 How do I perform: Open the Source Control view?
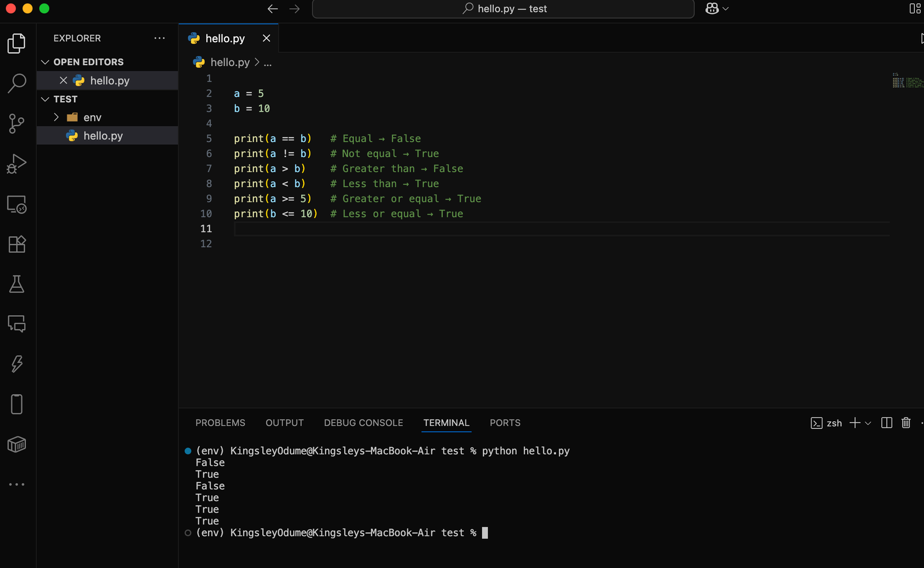17,124
